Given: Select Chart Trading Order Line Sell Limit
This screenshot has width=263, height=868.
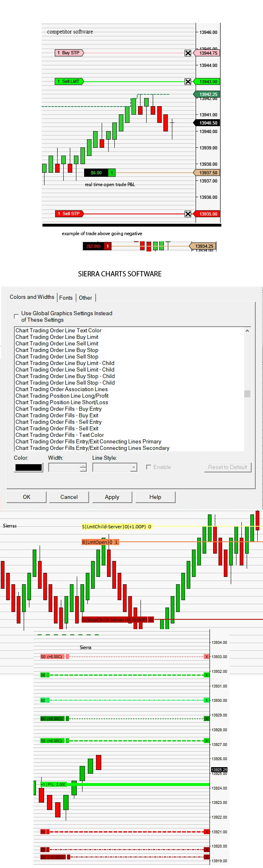Looking at the screenshot, I should (57, 344).
